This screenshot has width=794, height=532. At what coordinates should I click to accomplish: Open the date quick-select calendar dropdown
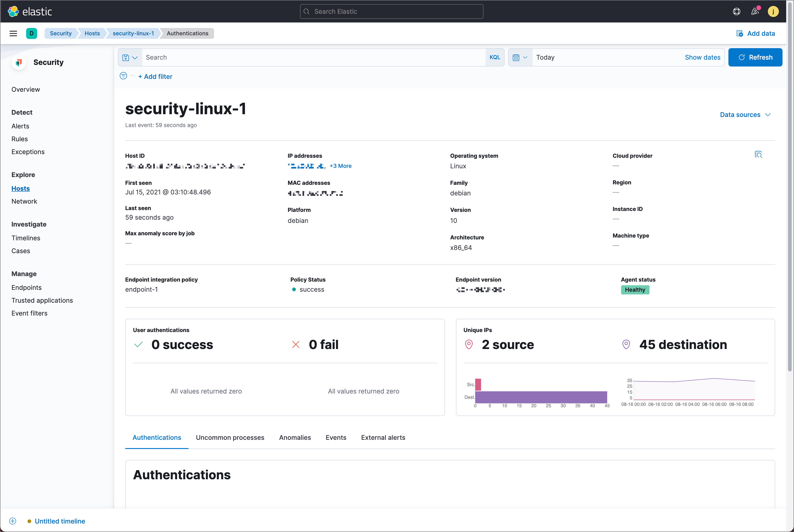[x=520, y=57]
